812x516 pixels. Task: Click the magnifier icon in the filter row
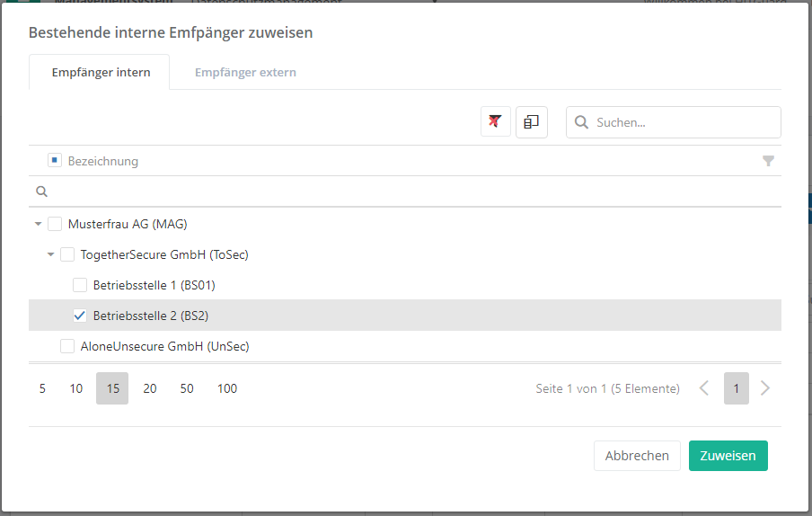pos(41,191)
